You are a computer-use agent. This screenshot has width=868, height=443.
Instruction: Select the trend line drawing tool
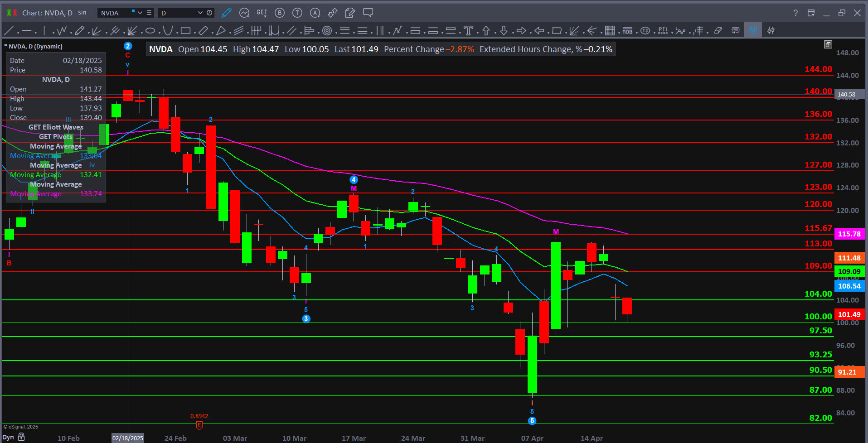[9, 31]
